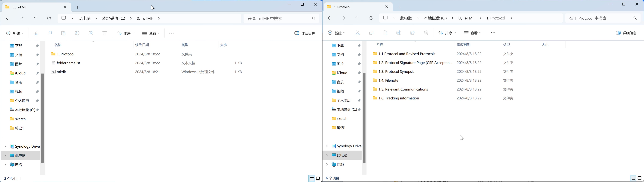The height and width of the screenshot is (182, 644).
Task: Click the back arrow in the Protocol window
Action: pos(330,18)
